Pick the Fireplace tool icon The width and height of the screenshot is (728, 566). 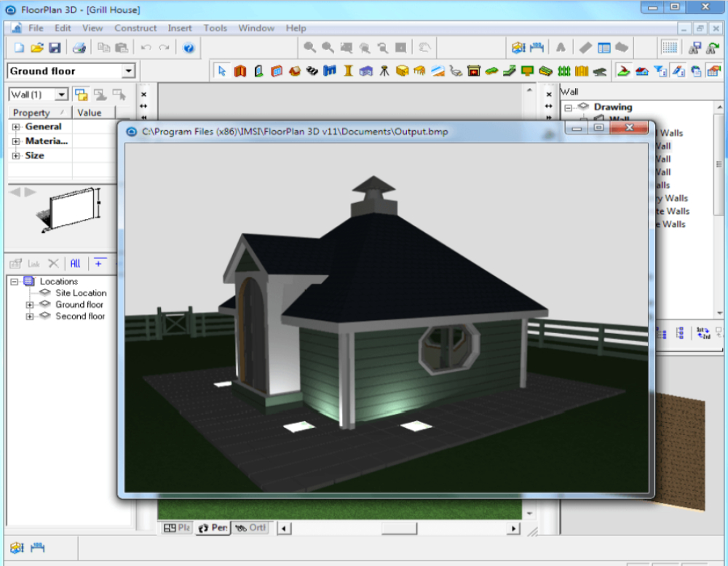click(474, 71)
